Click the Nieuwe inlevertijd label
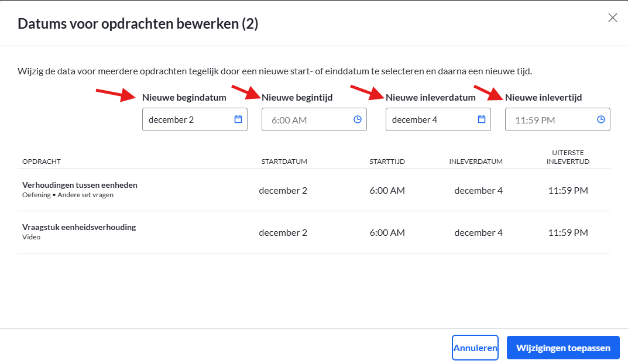 coord(544,97)
